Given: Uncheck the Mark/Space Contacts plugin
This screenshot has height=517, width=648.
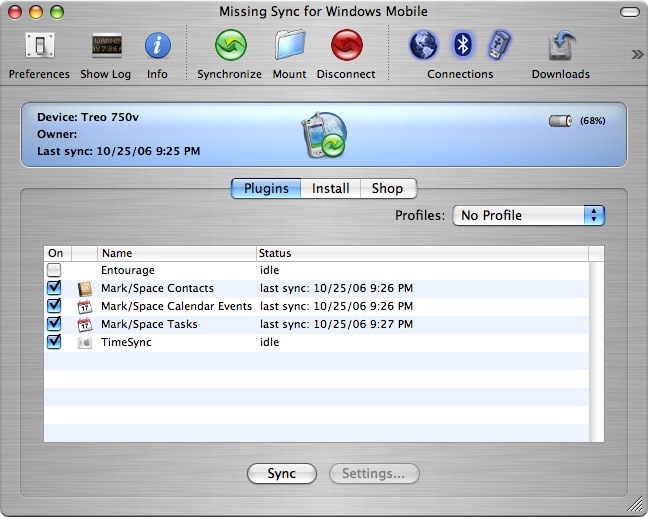Looking at the screenshot, I should 54,288.
